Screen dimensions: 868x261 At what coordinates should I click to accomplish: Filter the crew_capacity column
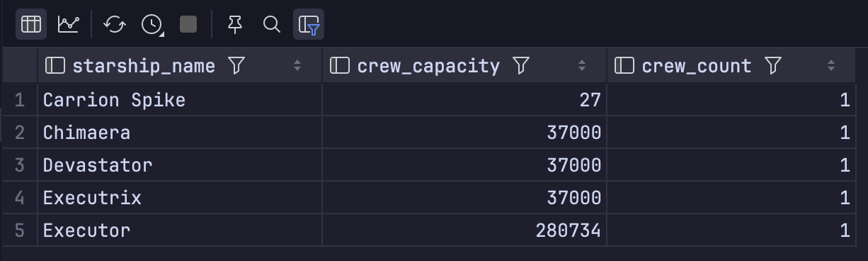pos(521,66)
